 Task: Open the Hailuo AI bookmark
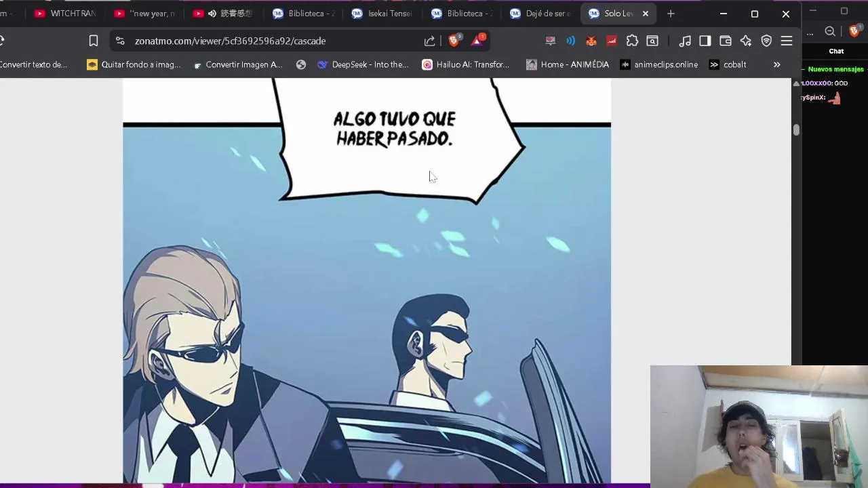(465, 64)
